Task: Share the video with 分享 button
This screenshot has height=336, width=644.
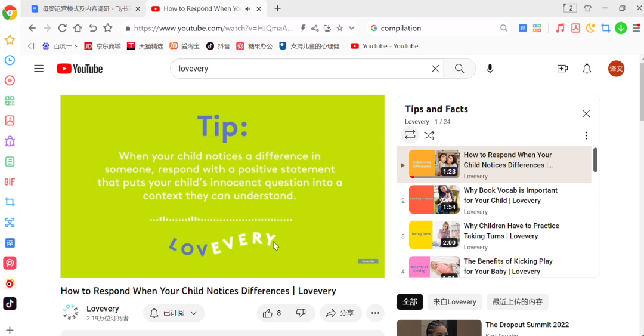Action: tap(340, 313)
